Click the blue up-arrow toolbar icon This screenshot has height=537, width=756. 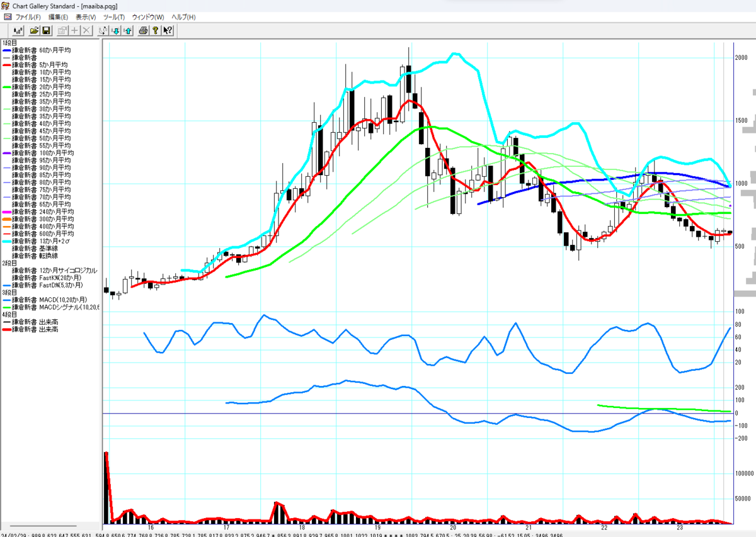[x=127, y=30]
